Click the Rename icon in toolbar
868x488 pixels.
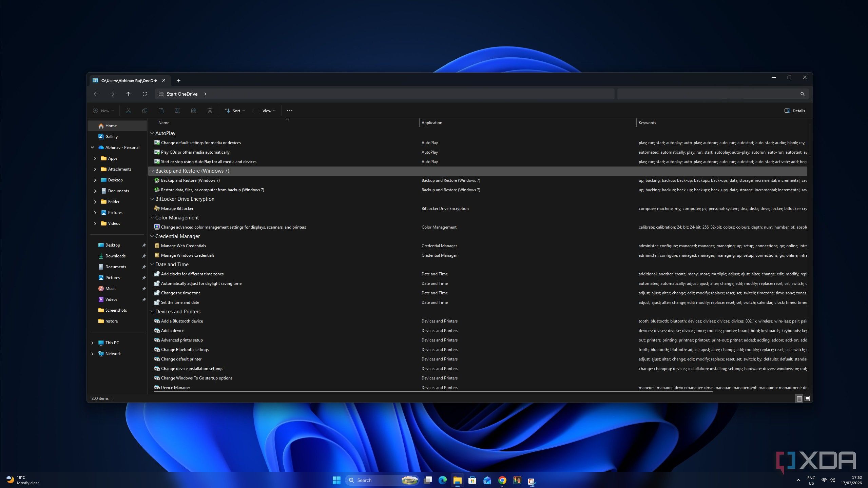click(177, 111)
